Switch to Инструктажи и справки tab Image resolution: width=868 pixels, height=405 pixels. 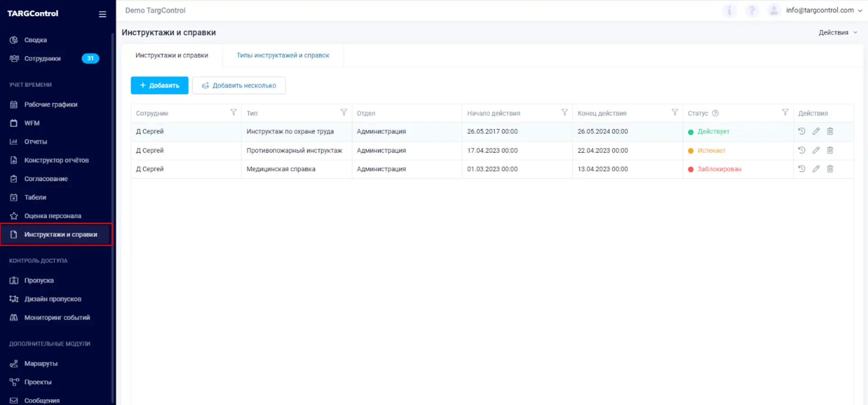(172, 55)
